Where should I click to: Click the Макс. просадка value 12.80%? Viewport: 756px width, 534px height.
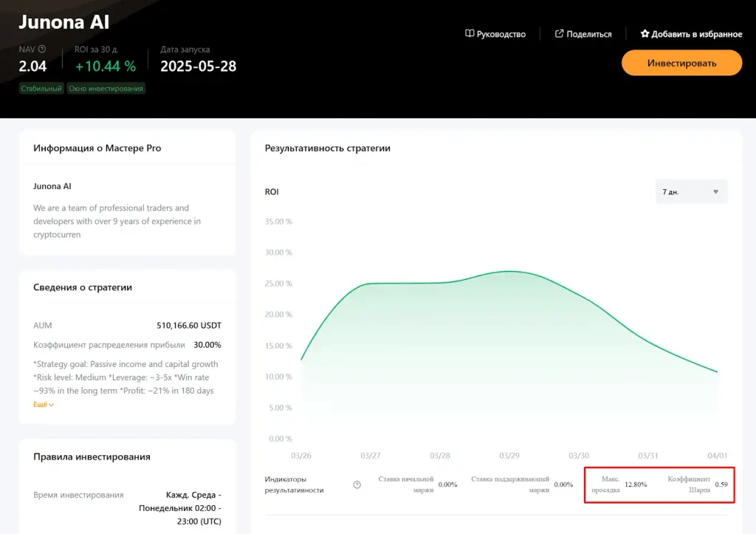coord(636,485)
